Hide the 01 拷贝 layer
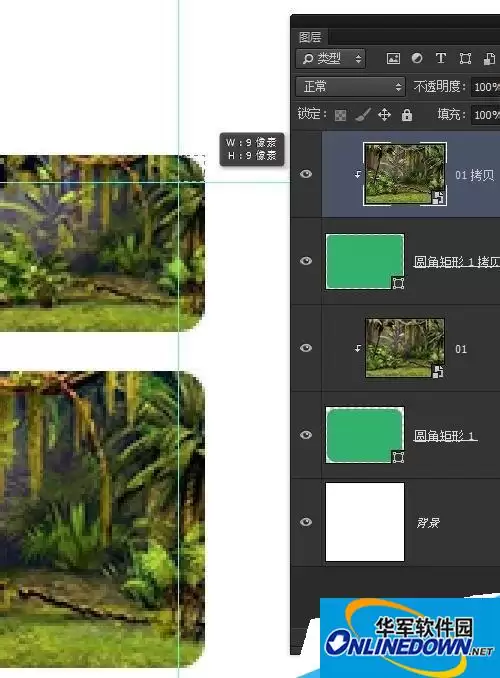 pos(306,174)
